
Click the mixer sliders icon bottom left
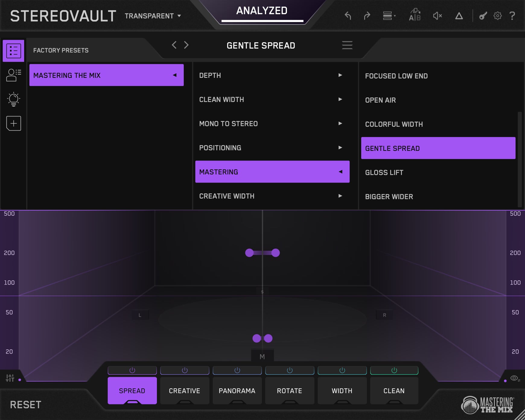pos(10,378)
